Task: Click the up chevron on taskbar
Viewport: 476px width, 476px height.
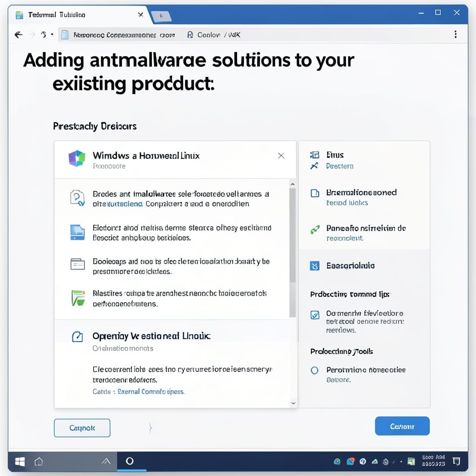Action: pos(106,462)
